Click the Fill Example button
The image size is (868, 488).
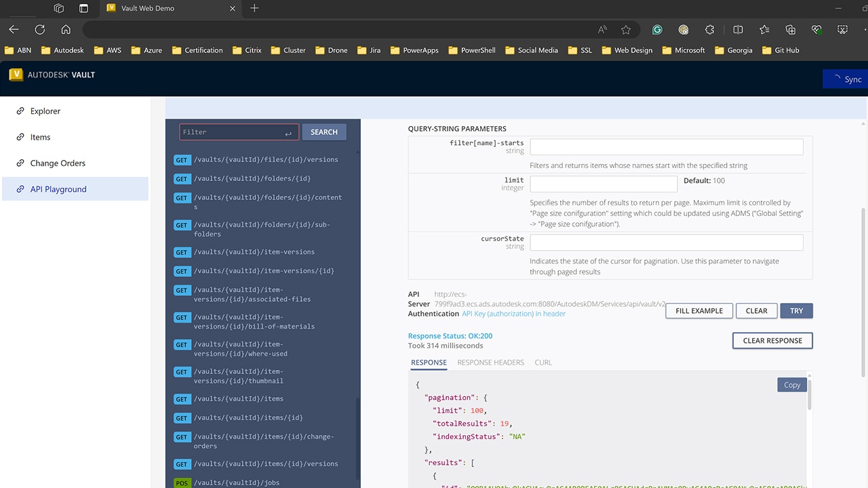698,310
